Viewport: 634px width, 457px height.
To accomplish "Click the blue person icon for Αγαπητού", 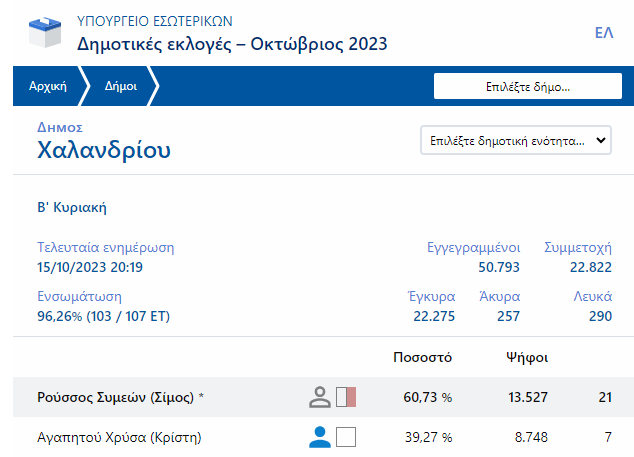I will 320,437.
